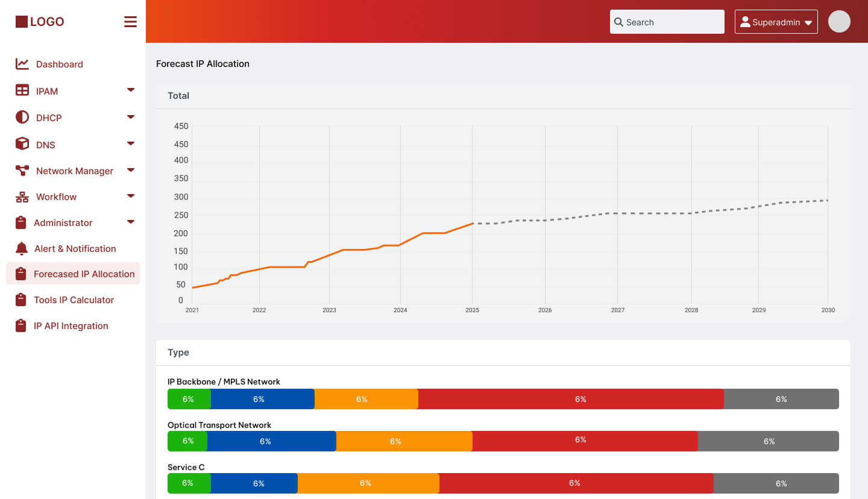Open Tools IP Calculator
The width and height of the screenshot is (868, 499).
point(73,300)
